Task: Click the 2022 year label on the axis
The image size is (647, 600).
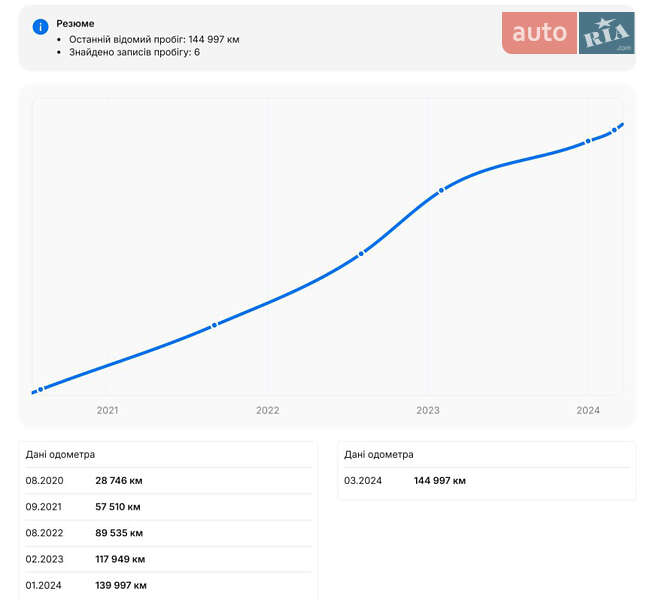Action: click(267, 410)
